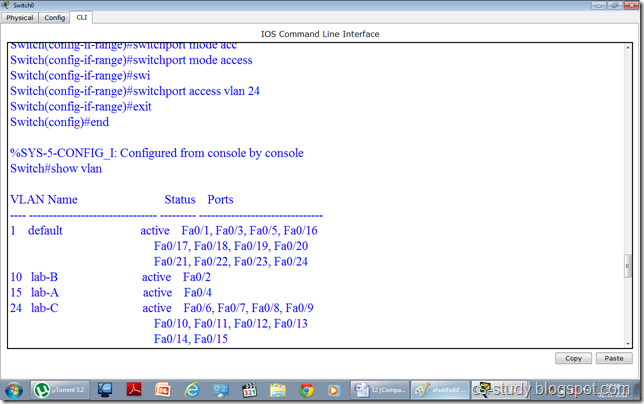
Task: Click the '%SYS-5-CONFIG_I' console message
Action: click(x=157, y=153)
